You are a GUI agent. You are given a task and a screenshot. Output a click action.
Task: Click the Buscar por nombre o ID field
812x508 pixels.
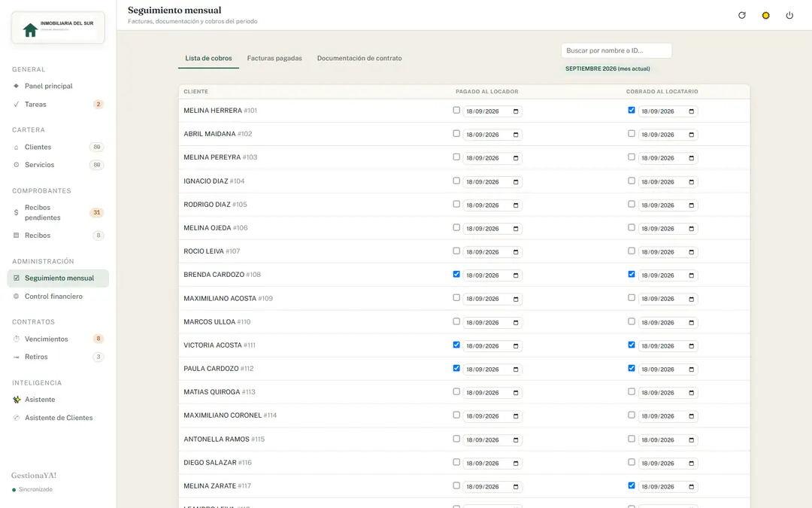tap(617, 50)
